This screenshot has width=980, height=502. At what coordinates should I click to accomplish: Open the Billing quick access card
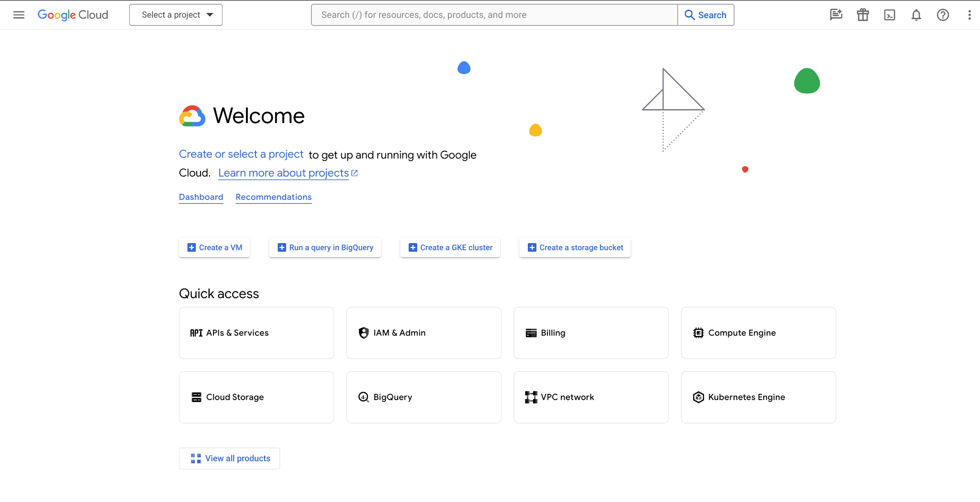click(x=591, y=333)
